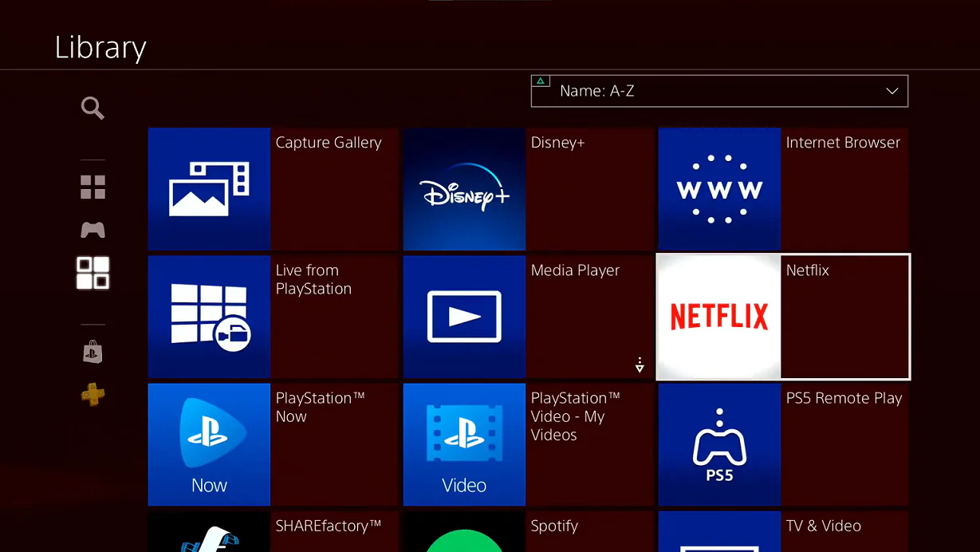Expand the sort dropdown chevron arrow
980x552 pixels.
892,91
